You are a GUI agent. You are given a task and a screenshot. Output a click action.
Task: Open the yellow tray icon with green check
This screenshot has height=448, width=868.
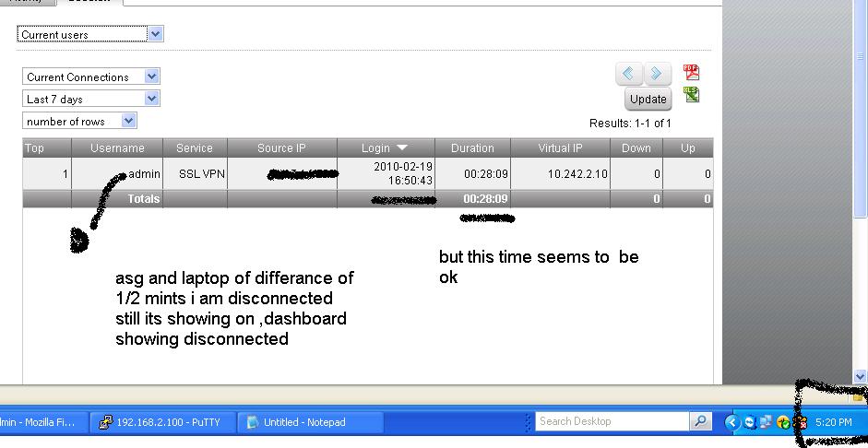783,422
